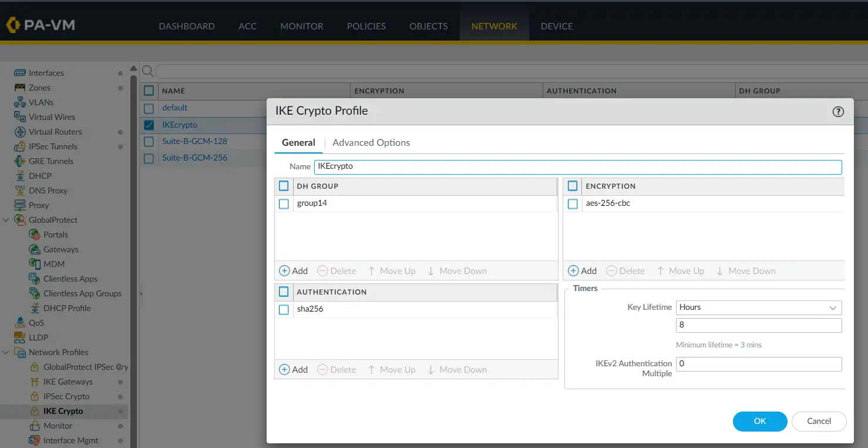Click the Clientless App Groups icon

[x=34, y=293]
